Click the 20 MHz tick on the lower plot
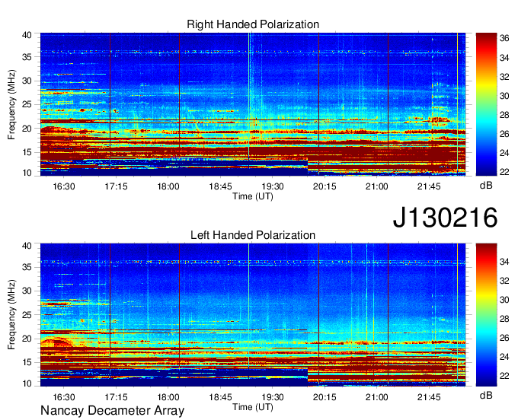Image resolution: width=518 pixels, height=420 pixels. click(27, 339)
